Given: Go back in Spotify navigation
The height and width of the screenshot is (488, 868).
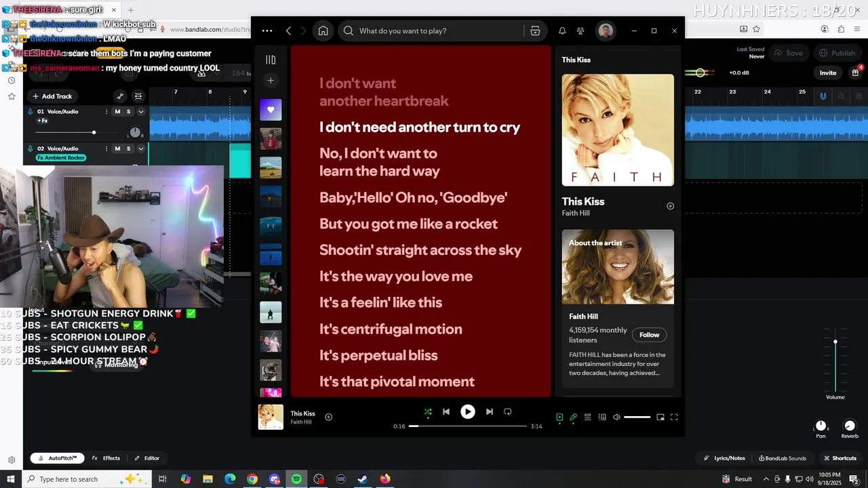Looking at the screenshot, I should pos(288,30).
